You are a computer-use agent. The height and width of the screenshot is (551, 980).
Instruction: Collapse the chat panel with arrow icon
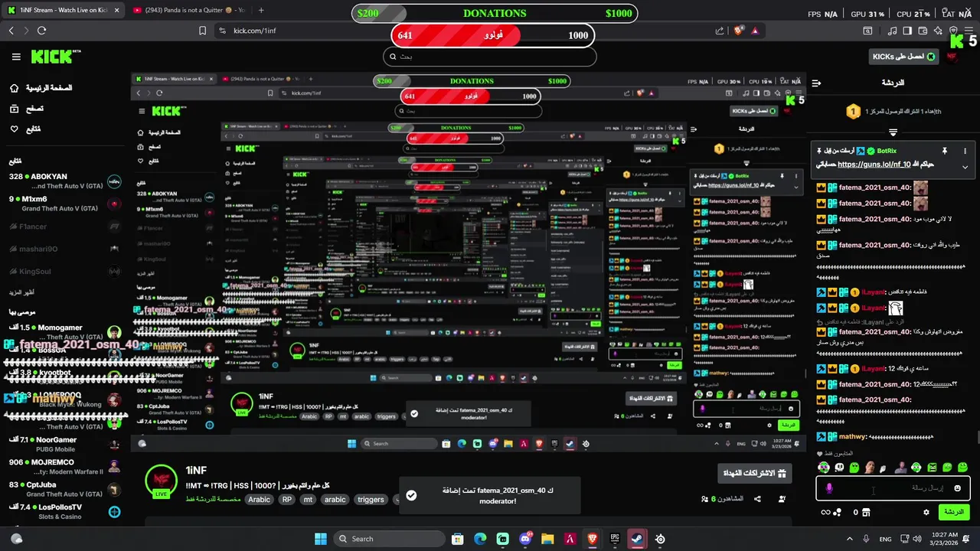point(816,83)
